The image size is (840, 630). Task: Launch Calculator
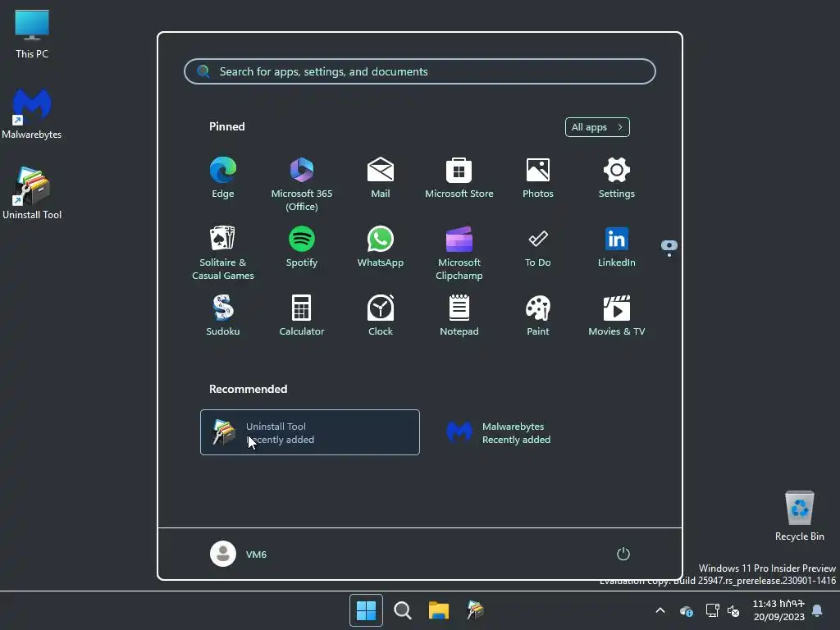(302, 315)
